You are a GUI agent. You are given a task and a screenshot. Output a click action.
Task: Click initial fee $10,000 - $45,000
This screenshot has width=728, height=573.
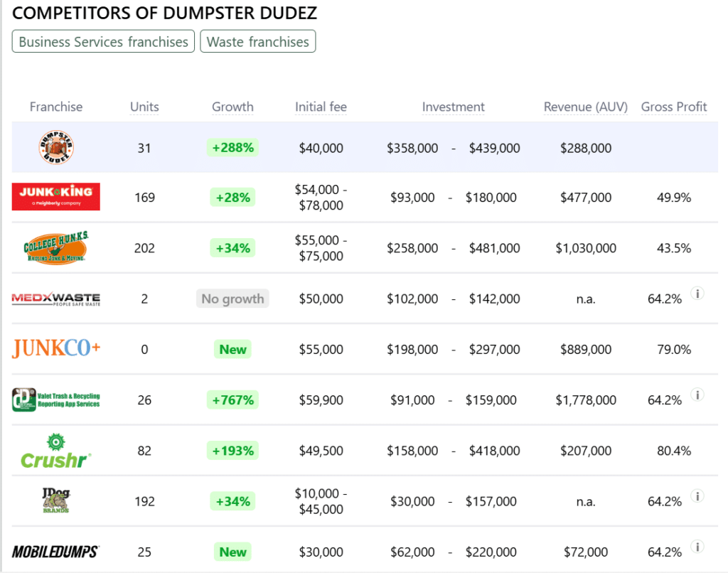coord(321,501)
